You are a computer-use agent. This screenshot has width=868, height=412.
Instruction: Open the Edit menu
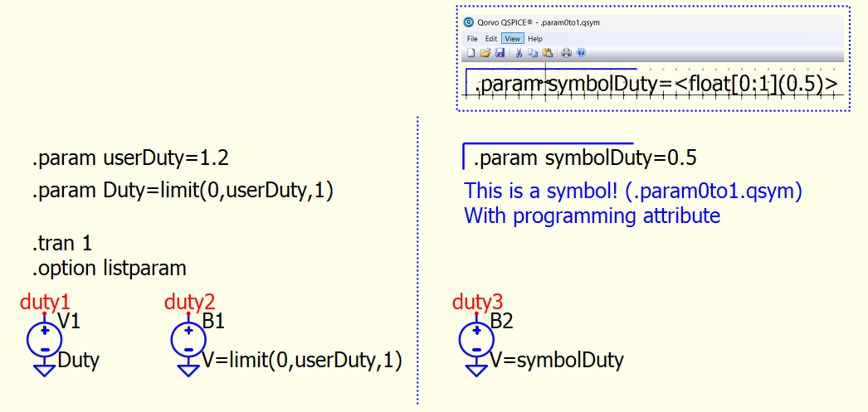[491, 39]
